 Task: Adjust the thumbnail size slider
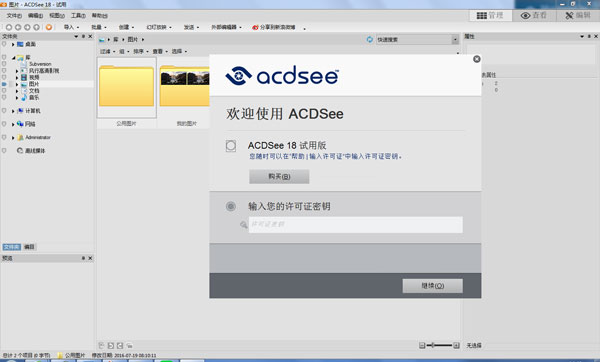point(439,345)
